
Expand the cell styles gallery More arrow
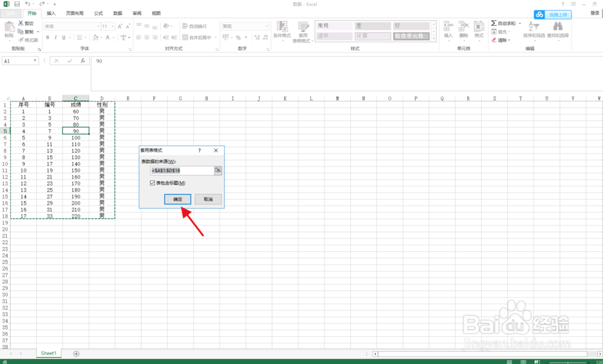(434, 39)
